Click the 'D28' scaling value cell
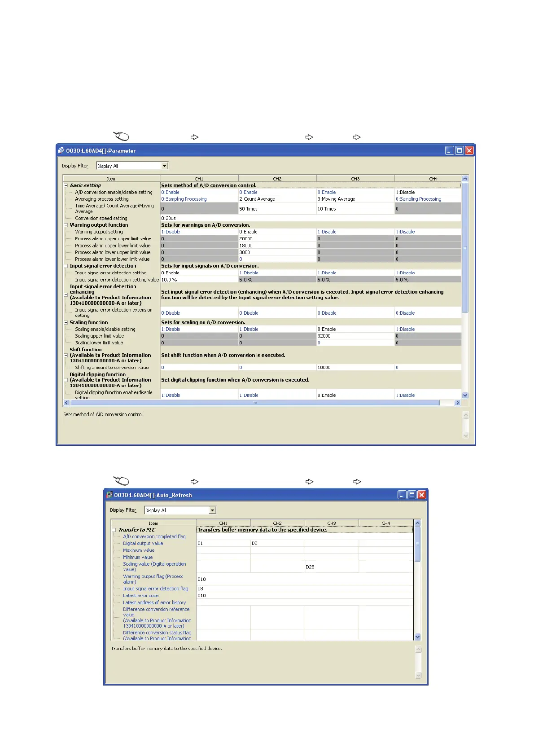 332,567
